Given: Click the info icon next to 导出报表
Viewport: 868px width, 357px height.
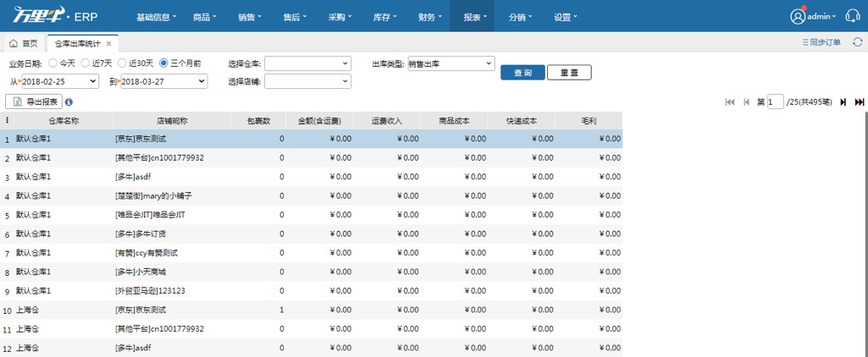Looking at the screenshot, I should [x=69, y=102].
